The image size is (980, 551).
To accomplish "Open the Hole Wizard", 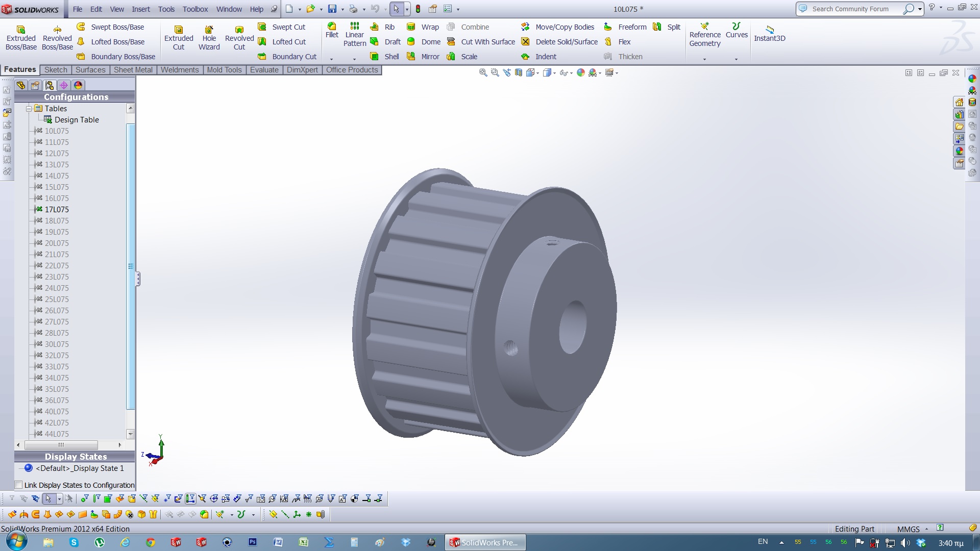I will point(209,38).
